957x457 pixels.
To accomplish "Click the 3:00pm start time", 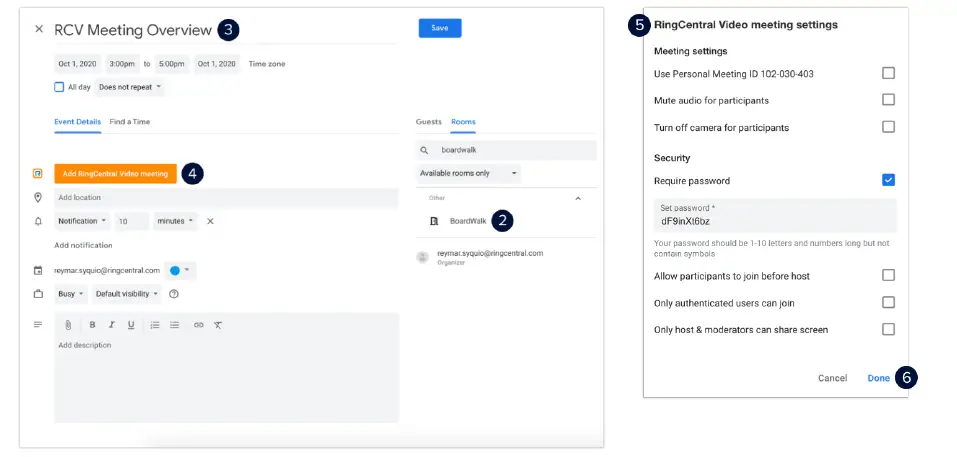I will click(123, 64).
